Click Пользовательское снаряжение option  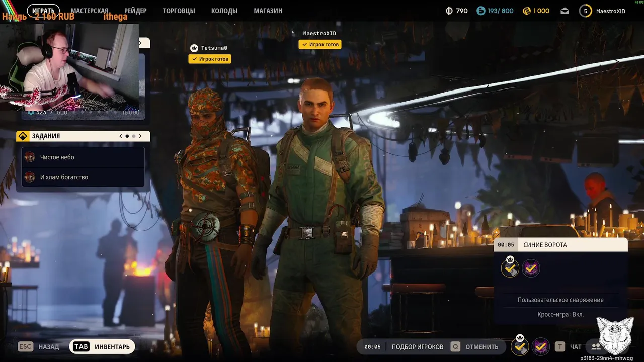560,300
